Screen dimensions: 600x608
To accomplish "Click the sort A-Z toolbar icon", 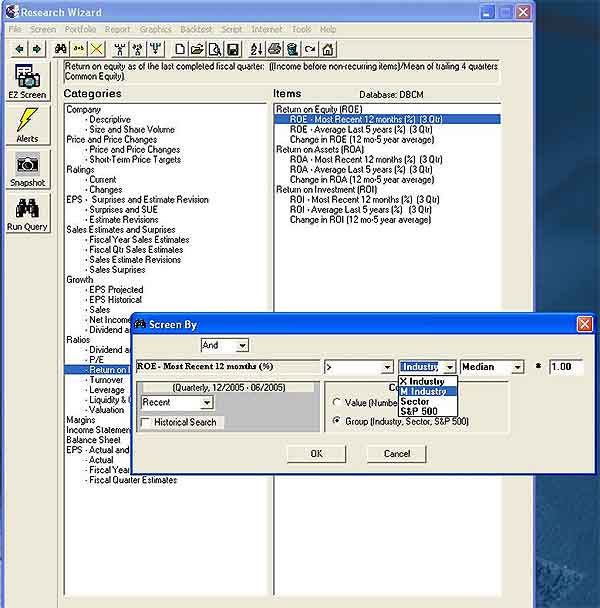I will [x=255, y=49].
